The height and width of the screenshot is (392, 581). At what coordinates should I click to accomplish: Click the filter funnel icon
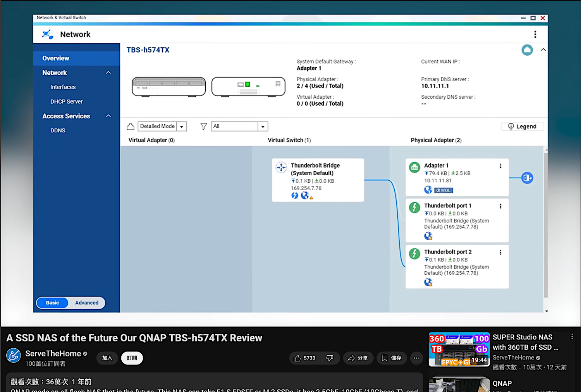tap(203, 127)
